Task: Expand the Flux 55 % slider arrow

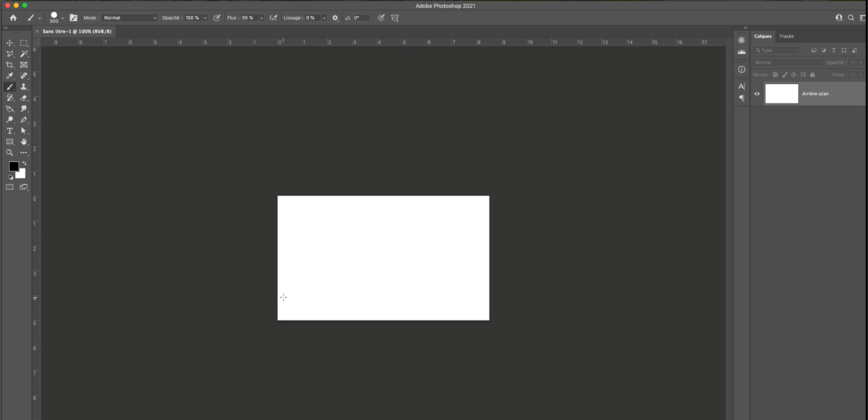Action: tap(261, 17)
